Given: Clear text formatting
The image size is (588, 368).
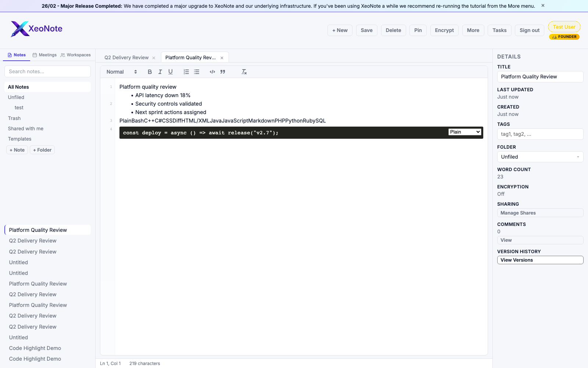Looking at the screenshot, I should (x=244, y=72).
